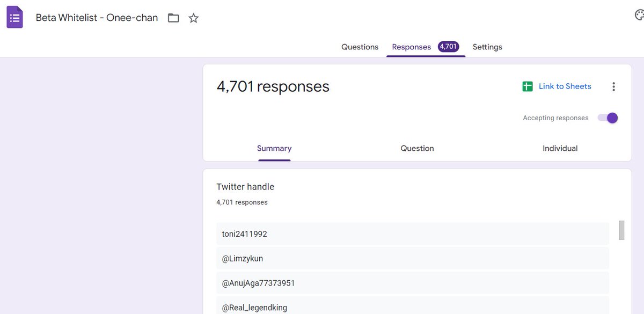
Task: Star the Beta Whitelist form
Action: coord(194,18)
